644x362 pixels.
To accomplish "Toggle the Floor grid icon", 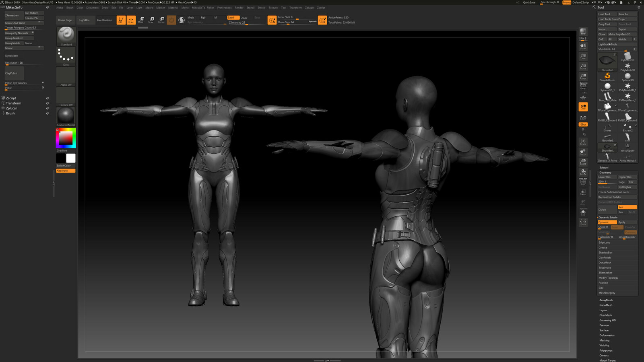I will pyautogui.click(x=583, y=97).
